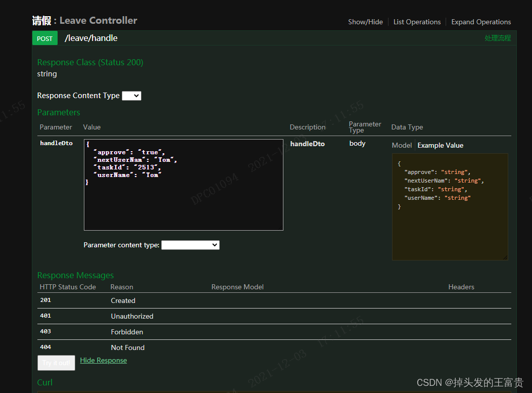Switch to the Model tab

402,145
